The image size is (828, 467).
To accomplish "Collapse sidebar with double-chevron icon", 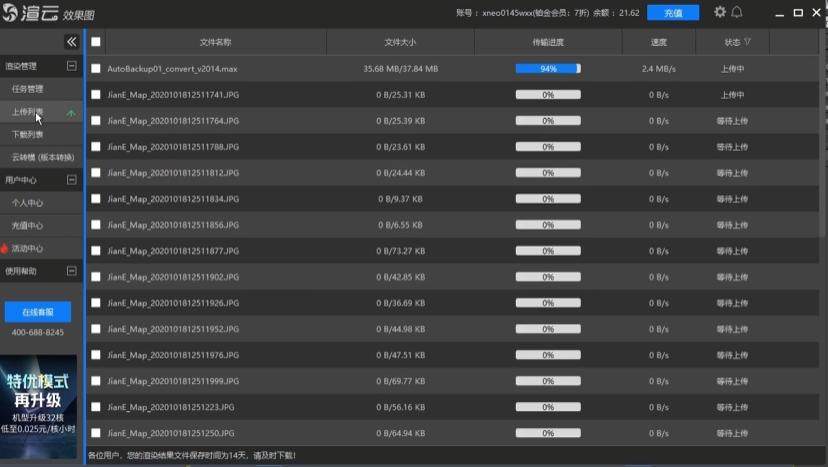I will [x=71, y=42].
